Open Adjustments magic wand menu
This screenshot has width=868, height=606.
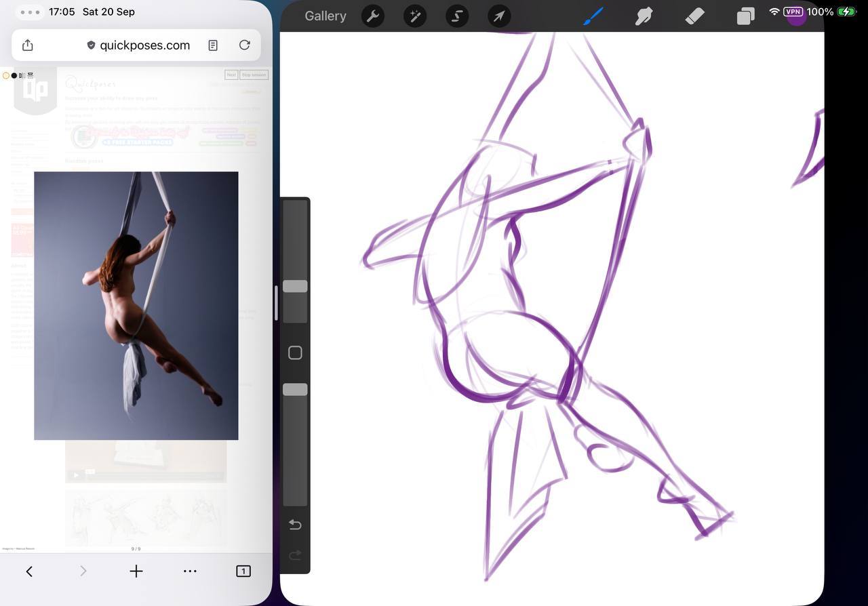coord(415,16)
